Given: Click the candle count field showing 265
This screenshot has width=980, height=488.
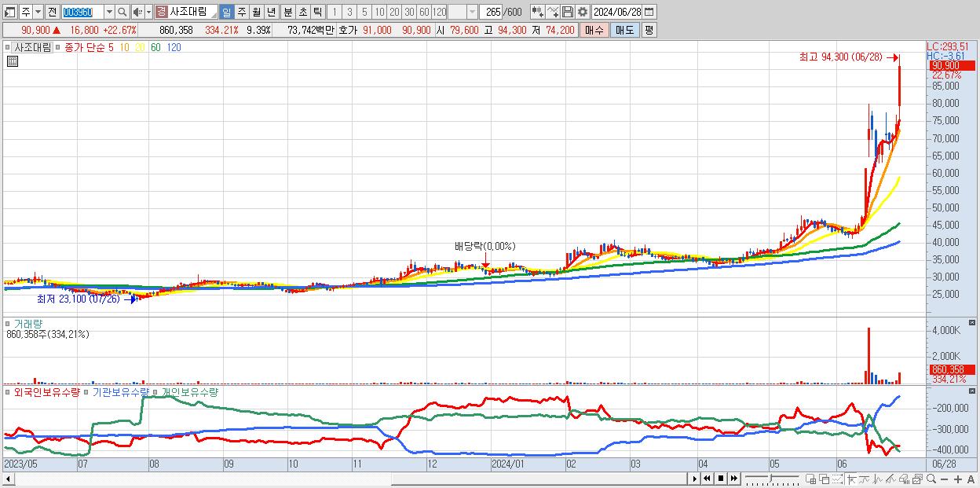Looking at the screenshot, I should tap(492, 12).
